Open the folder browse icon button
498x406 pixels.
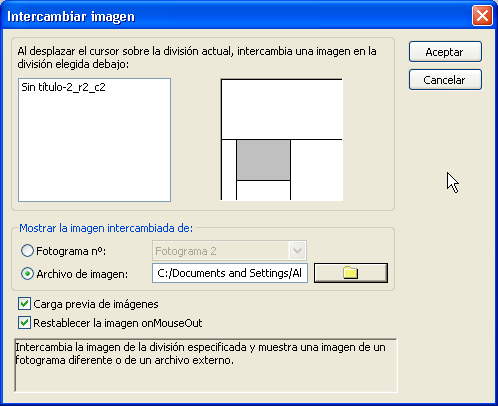coord(351,273)
